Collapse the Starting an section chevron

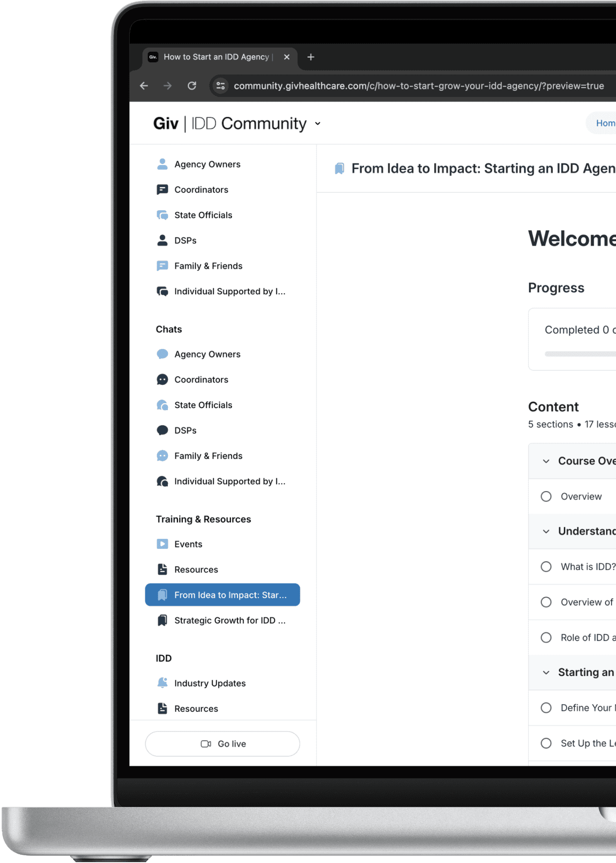tap(546, 673)
